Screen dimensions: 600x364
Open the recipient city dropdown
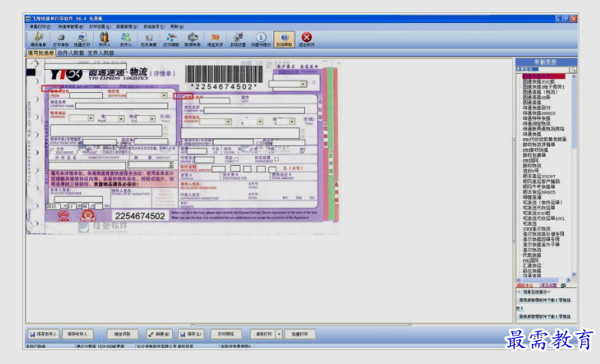click(x=260, y=121)
